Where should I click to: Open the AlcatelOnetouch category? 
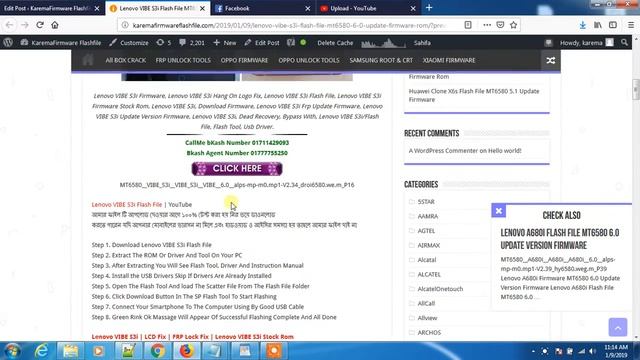tap(440, 289)
